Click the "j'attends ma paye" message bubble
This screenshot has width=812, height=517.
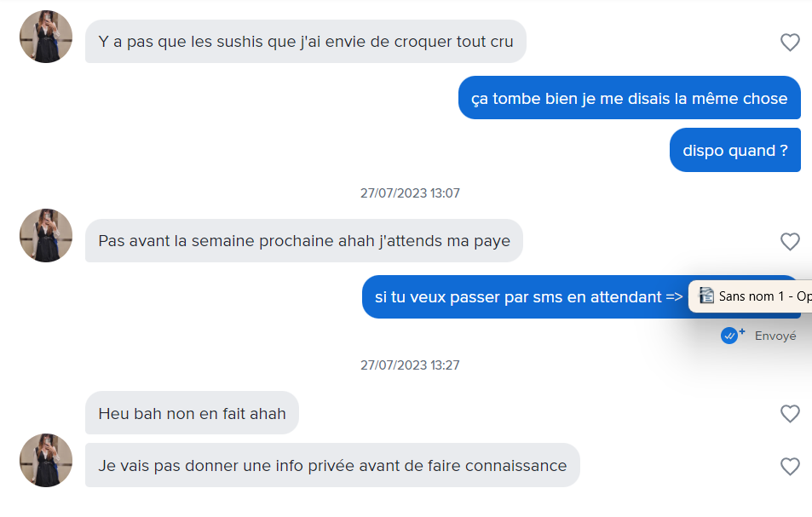(x=303, y=241)
